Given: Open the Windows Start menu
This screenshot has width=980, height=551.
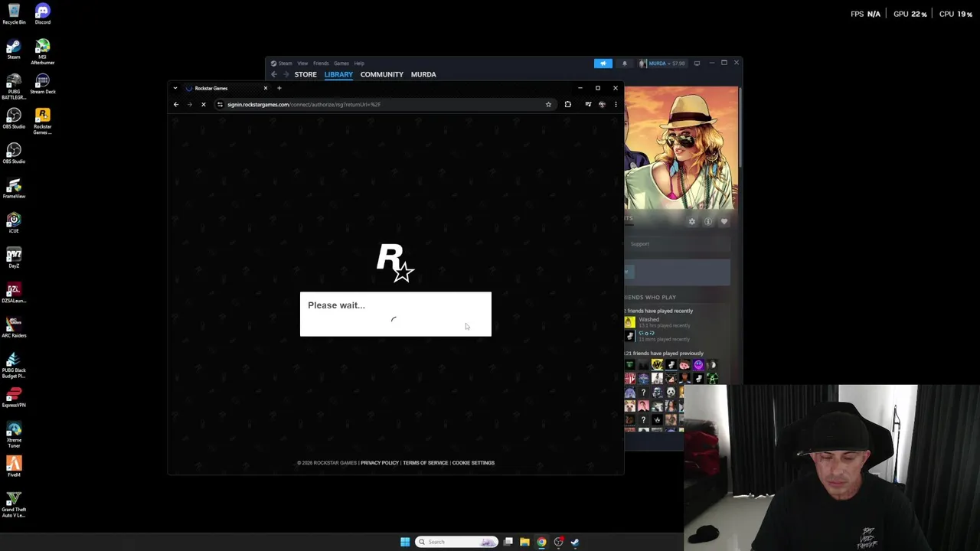Looking at the screenshot, I should [405, 542].
